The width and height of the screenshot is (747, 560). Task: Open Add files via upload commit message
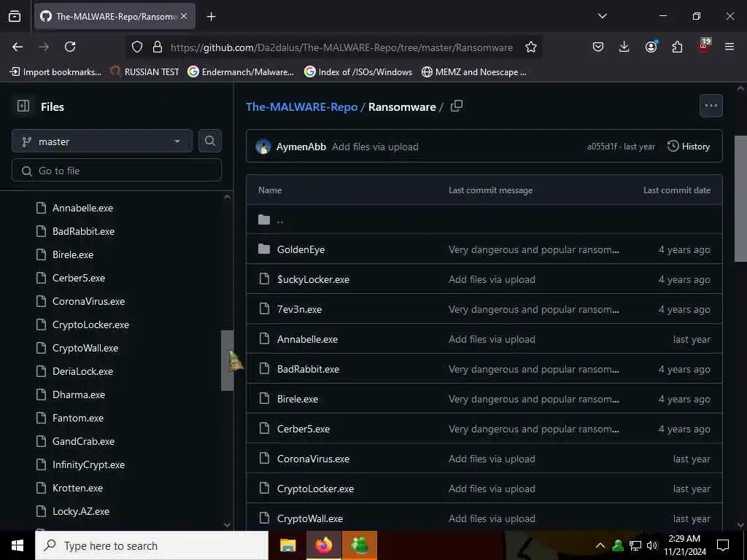[375, 147]
